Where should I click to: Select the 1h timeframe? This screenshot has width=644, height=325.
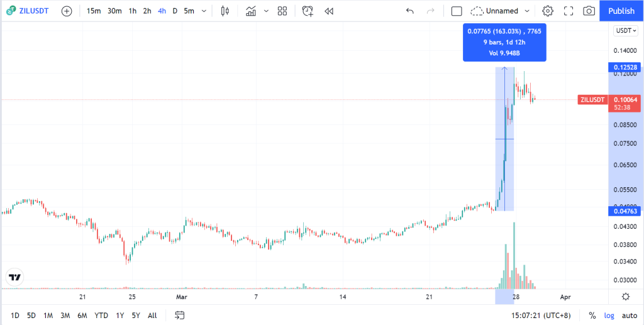tap(132, 11)
